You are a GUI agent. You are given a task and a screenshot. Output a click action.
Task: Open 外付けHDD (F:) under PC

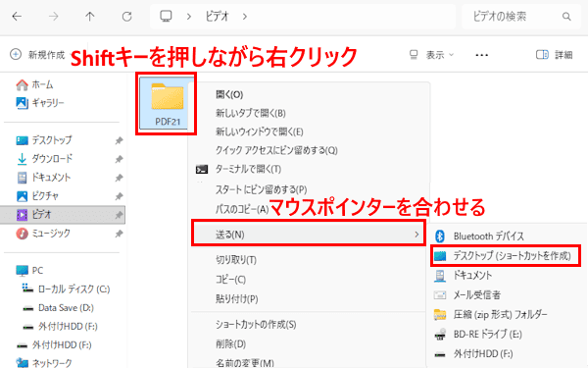[x=60, y=327]
